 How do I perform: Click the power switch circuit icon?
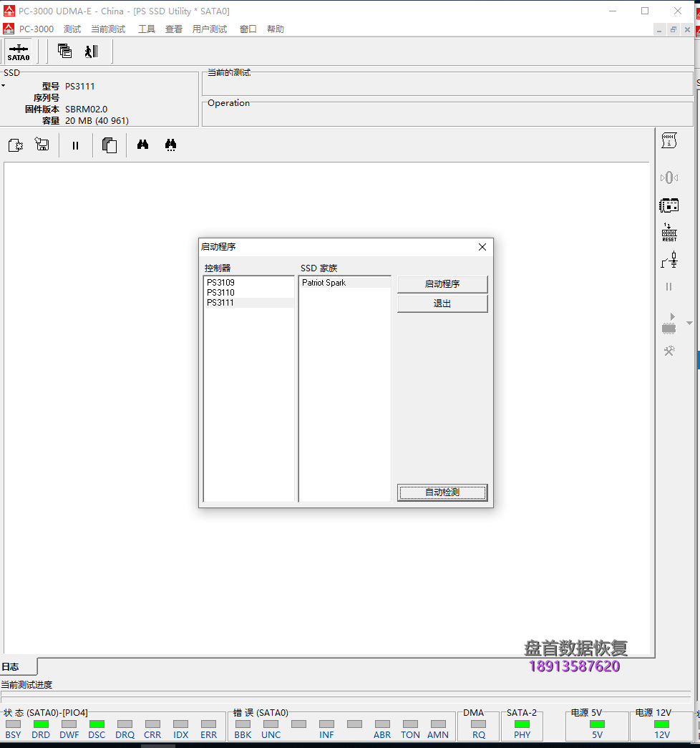point(669,260)
